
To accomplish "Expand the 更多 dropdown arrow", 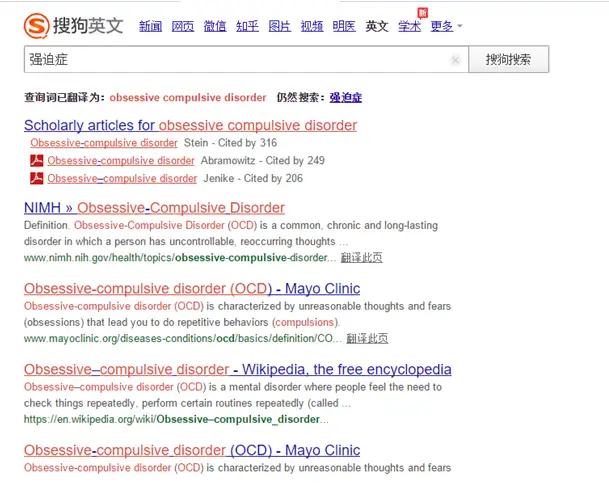I will coord(460,26).
